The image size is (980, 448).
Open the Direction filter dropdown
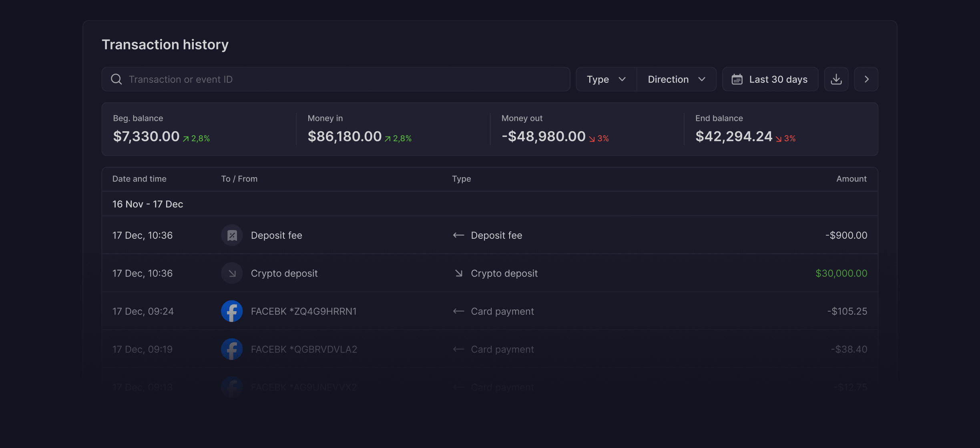pyautogui.click(x=677, y=79)
